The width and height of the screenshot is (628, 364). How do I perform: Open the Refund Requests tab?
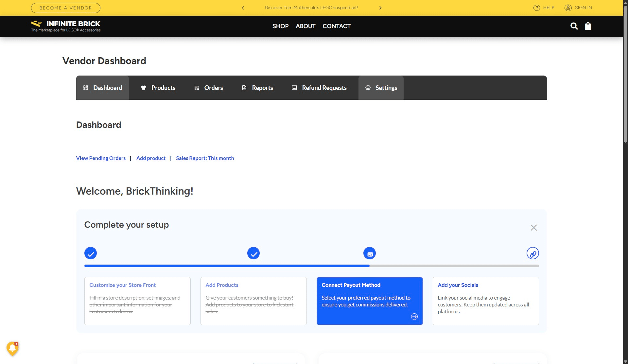pos(319,88)
